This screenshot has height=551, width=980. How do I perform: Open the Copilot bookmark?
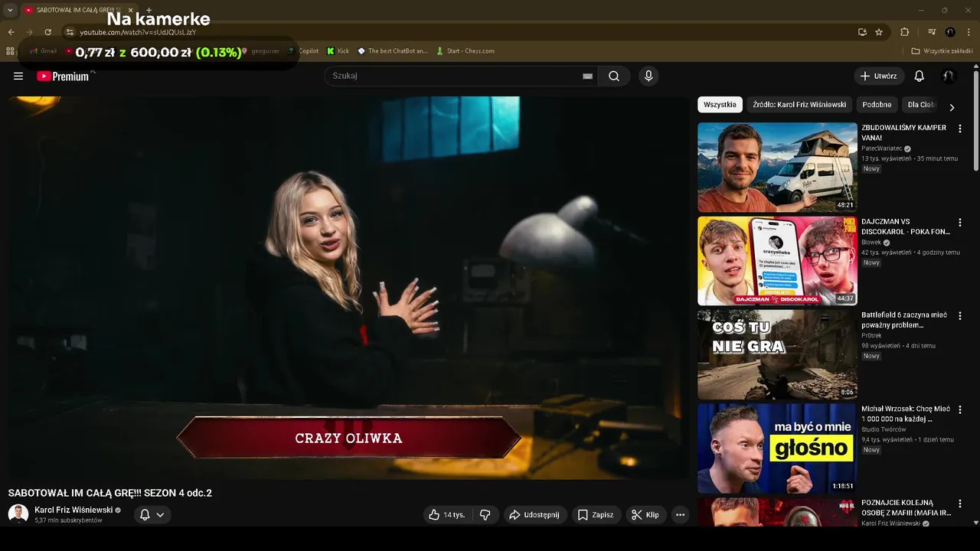304,51
